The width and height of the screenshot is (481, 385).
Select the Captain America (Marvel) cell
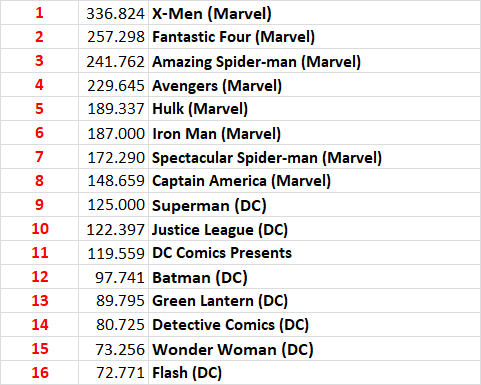point(314,181)
